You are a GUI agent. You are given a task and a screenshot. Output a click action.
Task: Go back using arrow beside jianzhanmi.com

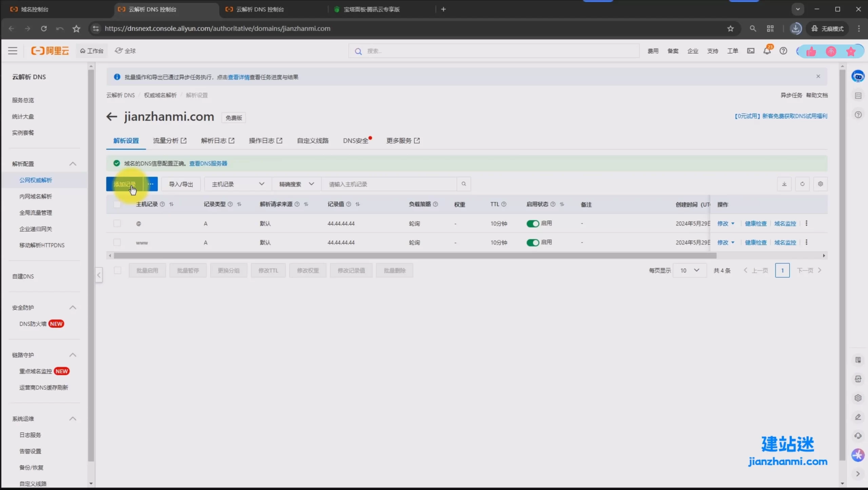[x=112, y=117]
